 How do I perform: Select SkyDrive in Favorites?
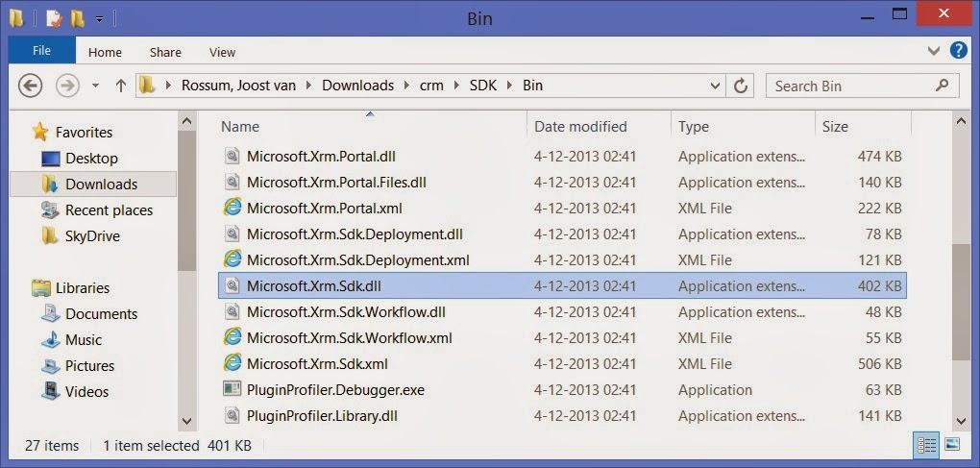point(92,235)
